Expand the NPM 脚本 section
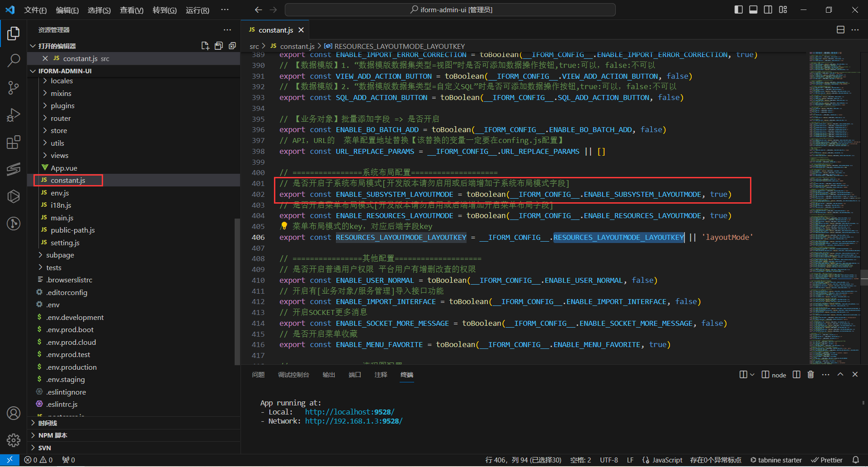Screen dimensions: 868x467 [52, 435]
